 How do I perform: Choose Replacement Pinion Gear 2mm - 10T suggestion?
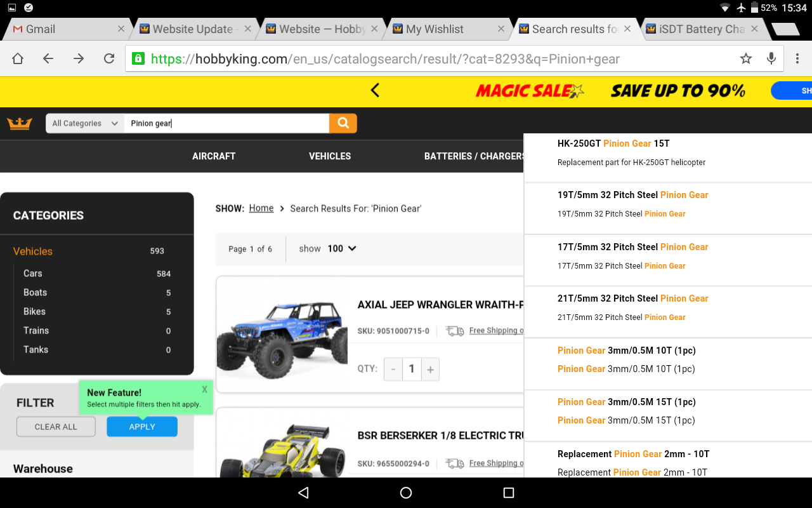668,460
